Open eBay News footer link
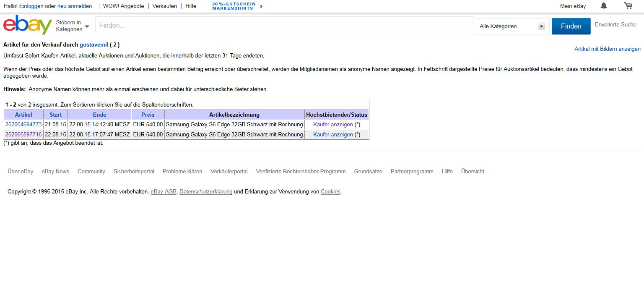Viewport: 644px width, 282px height. point(55,172)
